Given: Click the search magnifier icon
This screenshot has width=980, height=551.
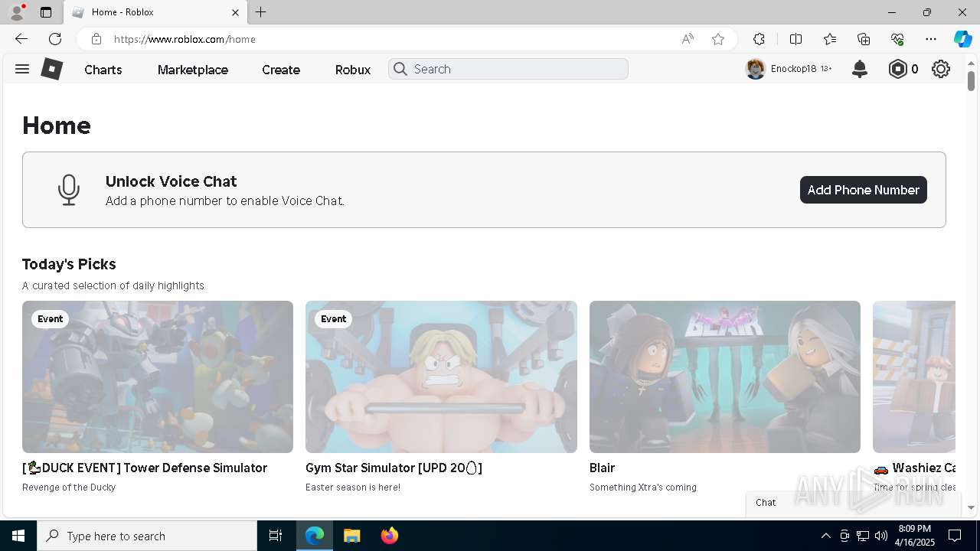Looking at the screenshot, I should [400, 69].
